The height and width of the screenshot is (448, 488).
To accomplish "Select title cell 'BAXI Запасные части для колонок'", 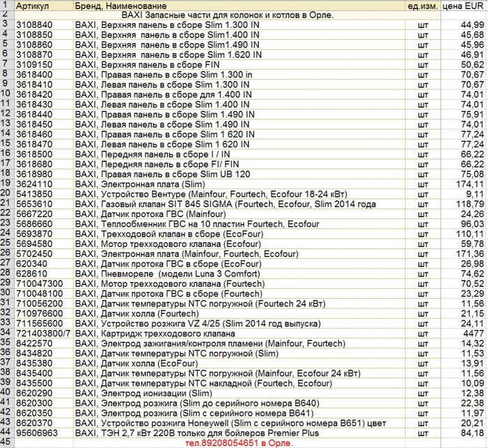I will [228, 15].
